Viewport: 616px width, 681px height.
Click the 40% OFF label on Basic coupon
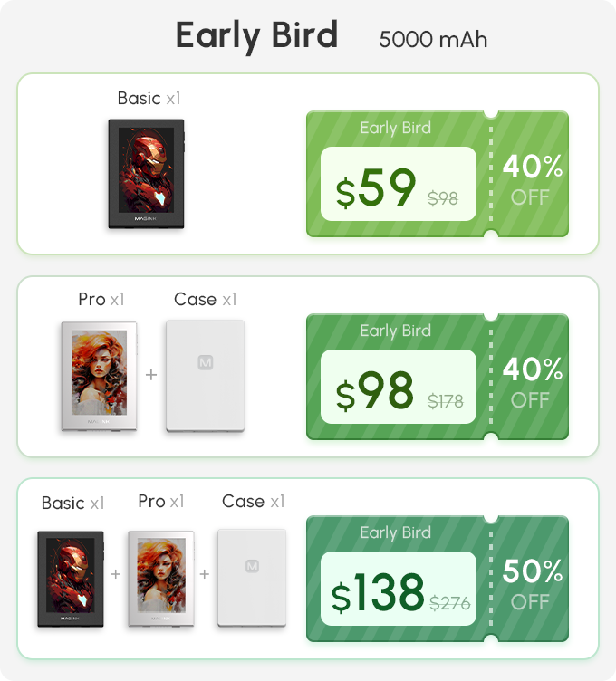(x=530, y=179)
